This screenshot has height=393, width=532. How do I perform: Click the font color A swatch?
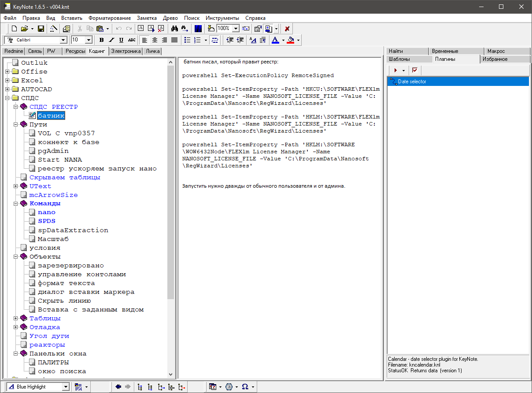click(275, 40)
